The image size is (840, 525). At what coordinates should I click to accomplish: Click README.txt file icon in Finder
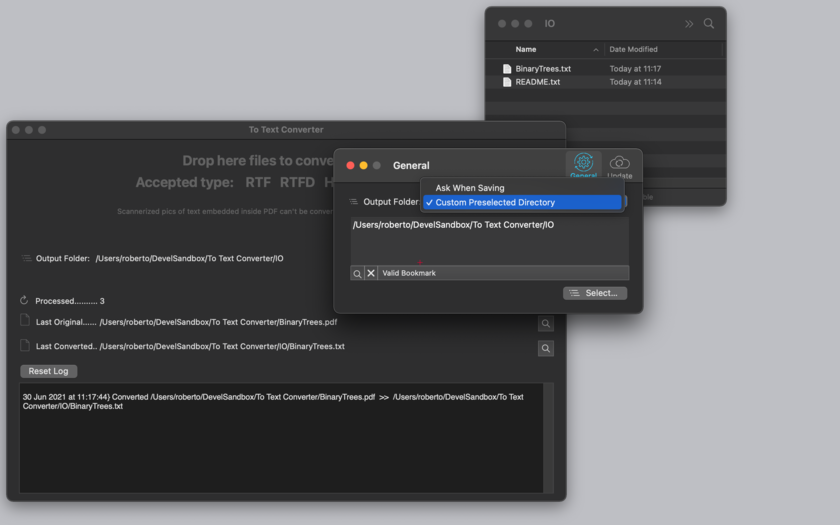[x=507, y=82]
